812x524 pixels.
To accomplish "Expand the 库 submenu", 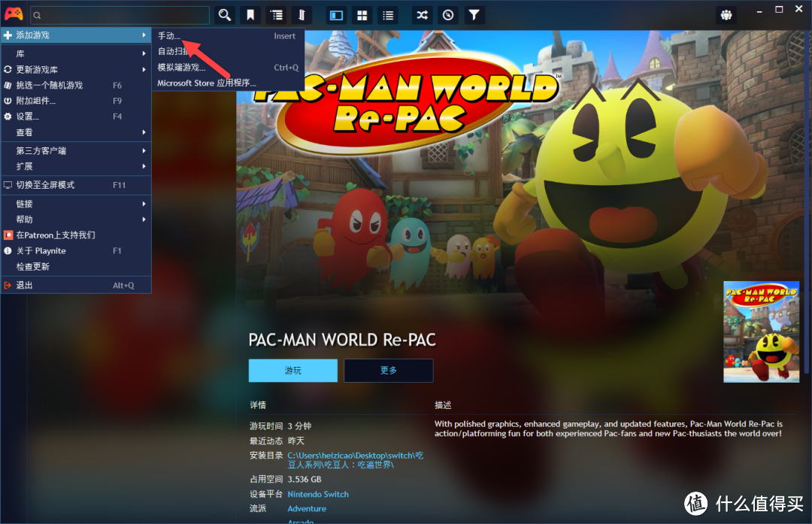I will point(76,54).
